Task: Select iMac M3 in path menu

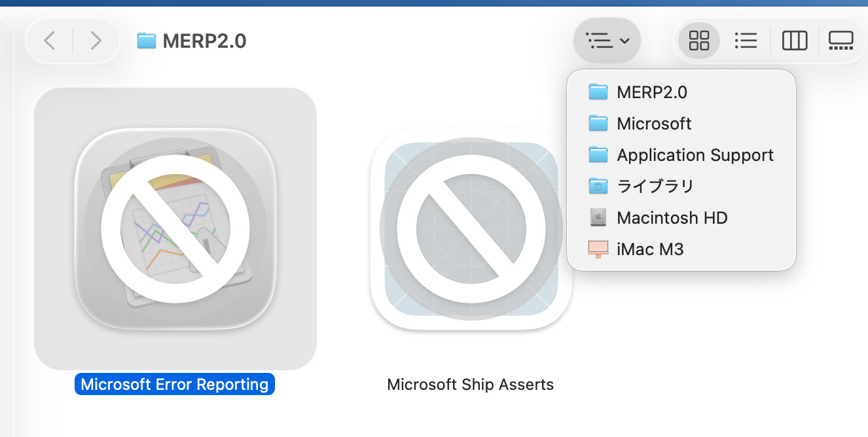Action: coord(650,249)
